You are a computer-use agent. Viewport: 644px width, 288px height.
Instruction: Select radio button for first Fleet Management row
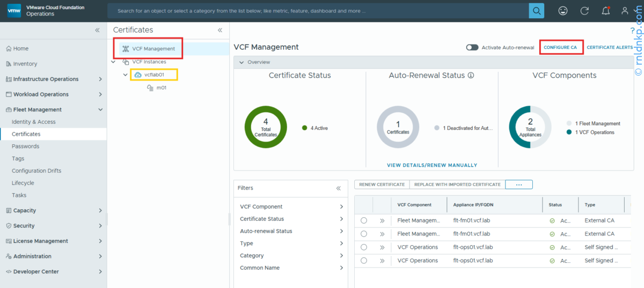pyautogui.click(x=364, y=220)
